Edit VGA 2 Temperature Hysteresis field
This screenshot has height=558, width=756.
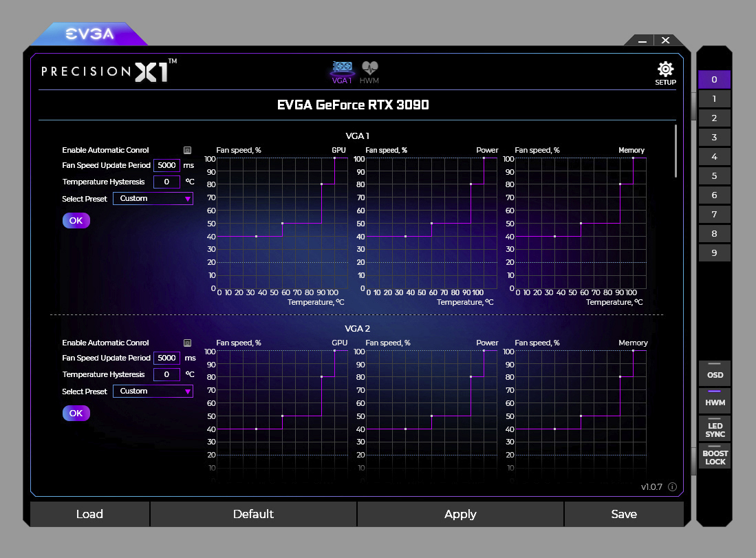[167, 374]
